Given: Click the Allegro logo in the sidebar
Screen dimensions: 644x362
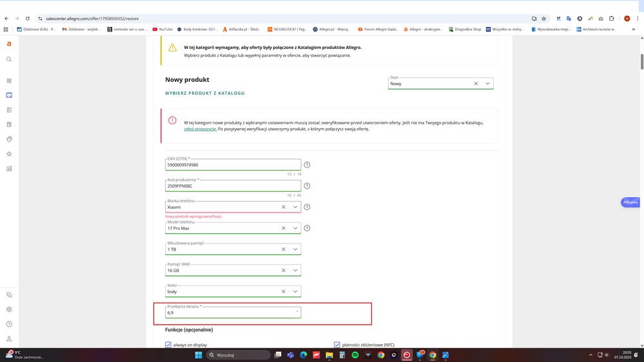Looking at the screenshot, I should [9, 44].
